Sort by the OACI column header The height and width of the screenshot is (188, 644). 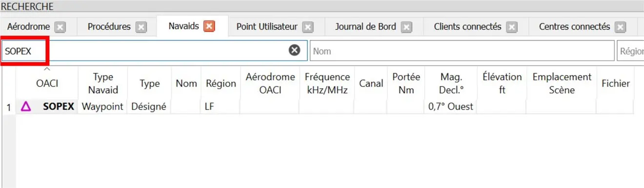point(47,84)
